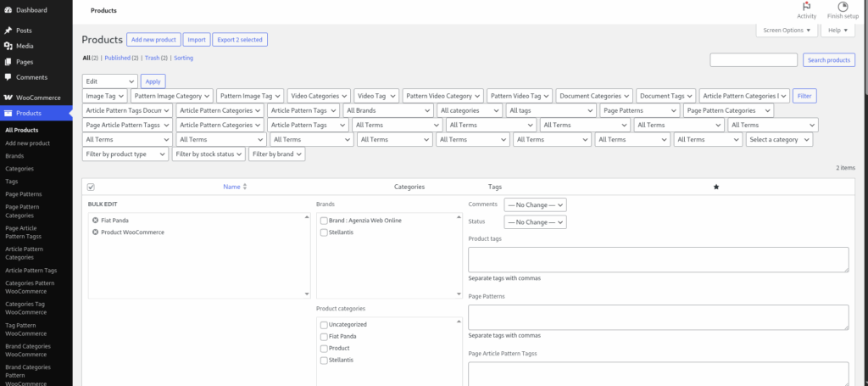Open Brands submenu item
The width and height of the screenshot is (868, 386).
tap(14, 155)
